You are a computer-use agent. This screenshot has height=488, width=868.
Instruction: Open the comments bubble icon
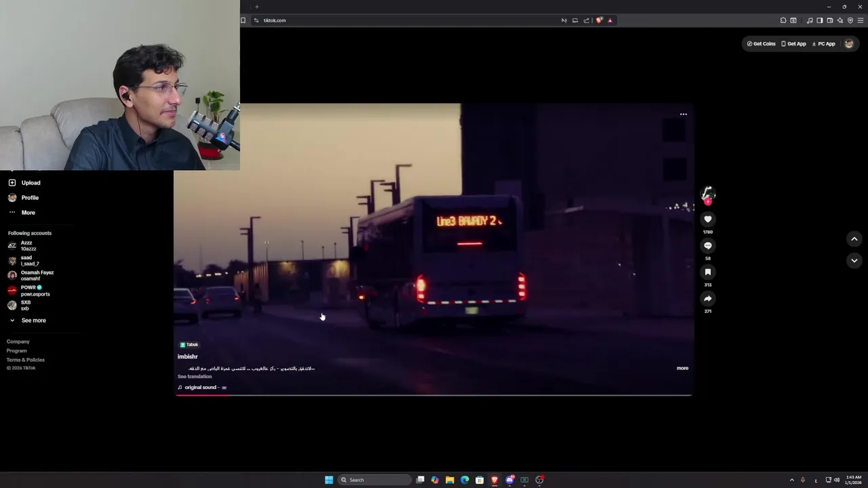pos(707,245)
